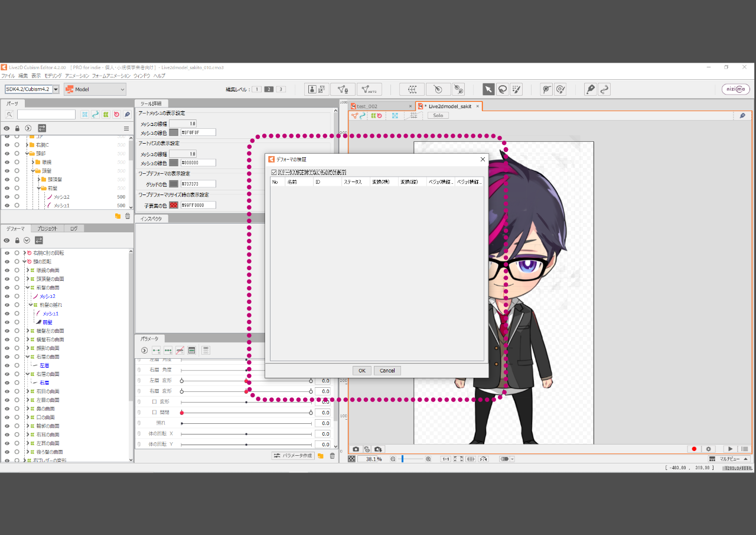Switch to the プロジェクト tab
Screen dimensions: 756x535
(x=47, y=228)
